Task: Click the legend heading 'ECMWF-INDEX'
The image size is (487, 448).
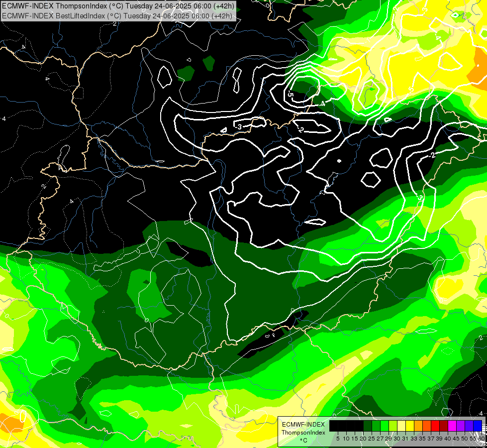Action: (303, 425)
